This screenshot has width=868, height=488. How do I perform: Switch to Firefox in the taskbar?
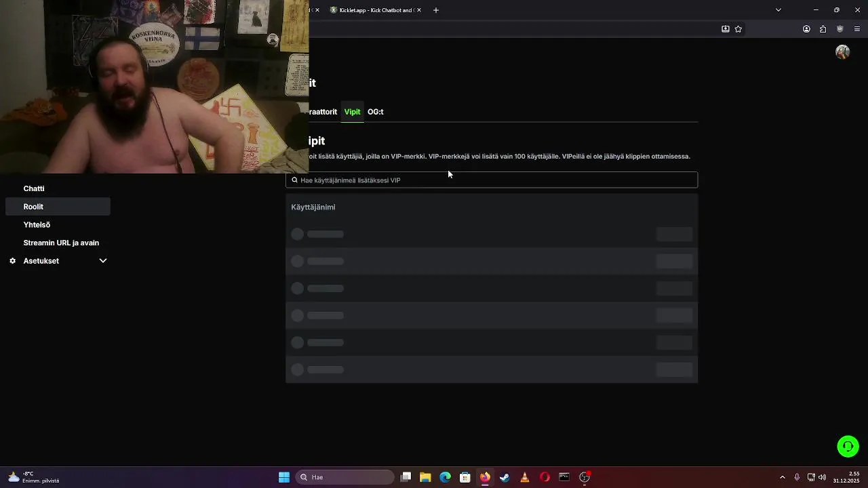tap(485, 477)
